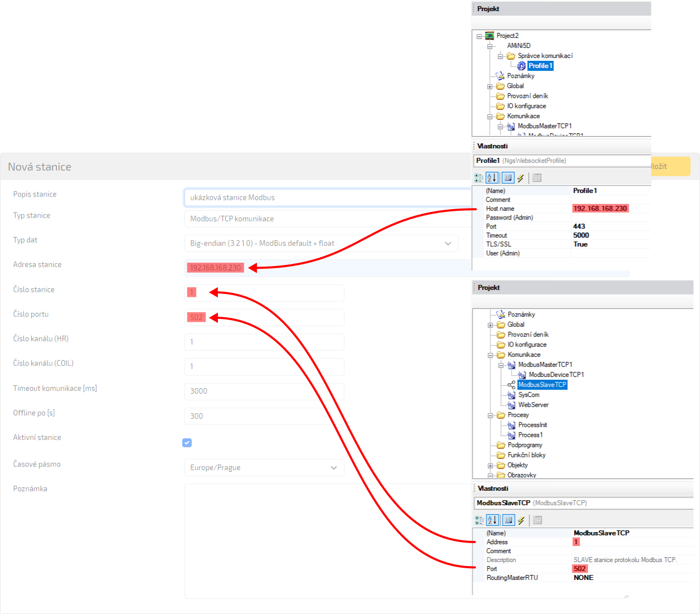700x614 pixels.
Task: Select the RoutingMasterRTU property row
Action: pyautogui.click(x=512, y=578)
